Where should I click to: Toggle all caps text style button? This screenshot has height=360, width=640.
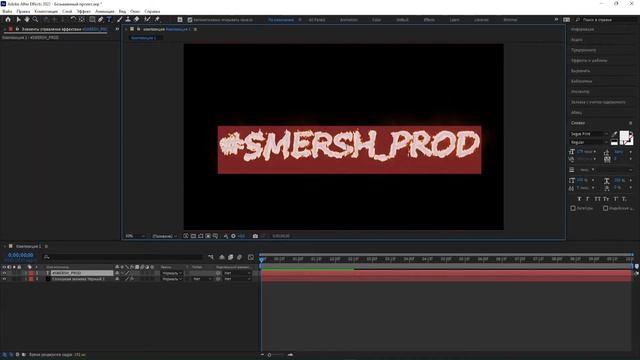[x=598, y=199]
